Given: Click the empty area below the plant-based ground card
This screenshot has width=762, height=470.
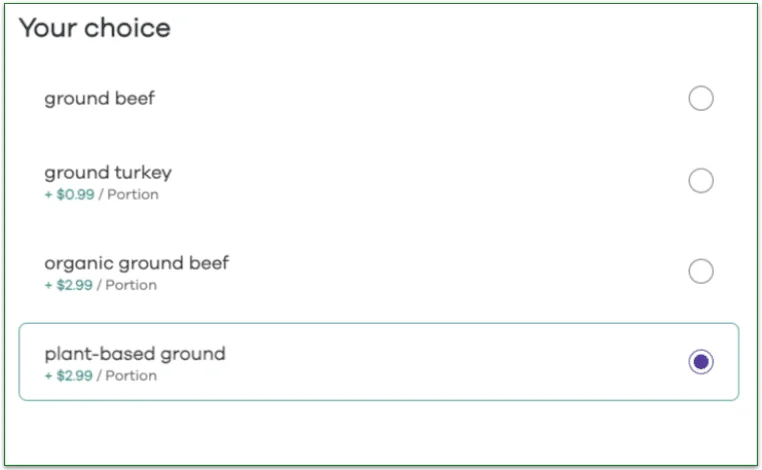Looking at the screenshot, I should point(380,432).
